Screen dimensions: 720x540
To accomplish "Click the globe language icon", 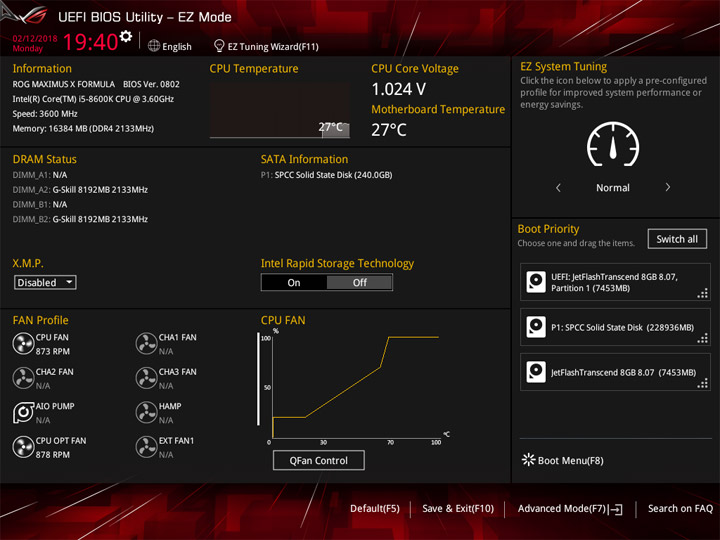I will coord(154,46).
